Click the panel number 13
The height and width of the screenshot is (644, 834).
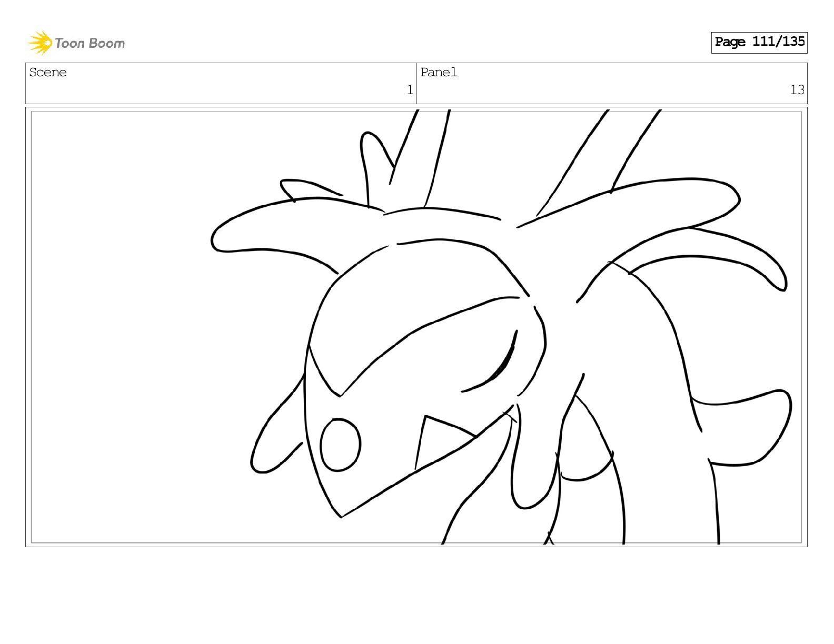point(797,90)
